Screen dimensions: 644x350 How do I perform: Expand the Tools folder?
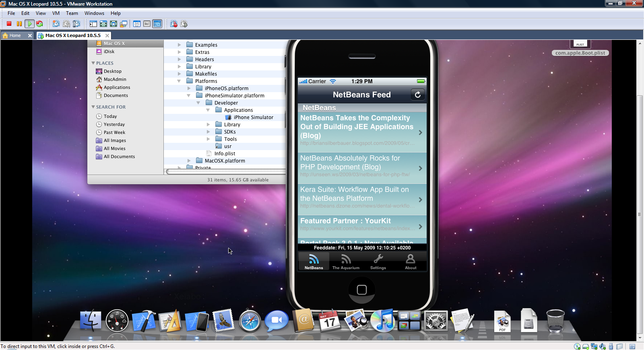tap(208, 139)
